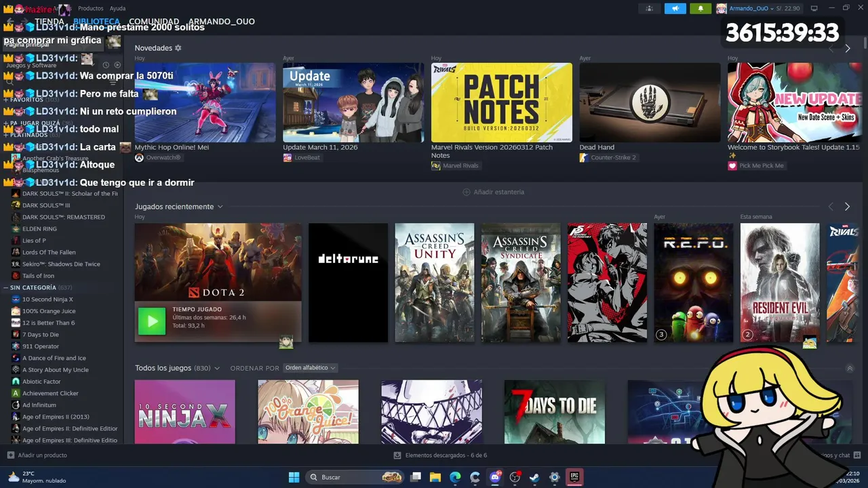868x488 pixels.
Task: Click the Abiotic Factor icon in sidebar
Action: (x=16, y=382)
